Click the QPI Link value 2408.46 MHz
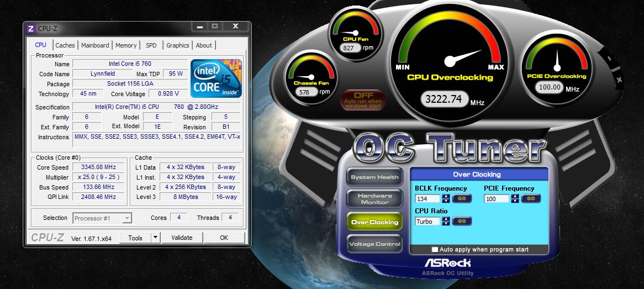Image resolution: width=644 pixels, height=289 pixels. 98,197
